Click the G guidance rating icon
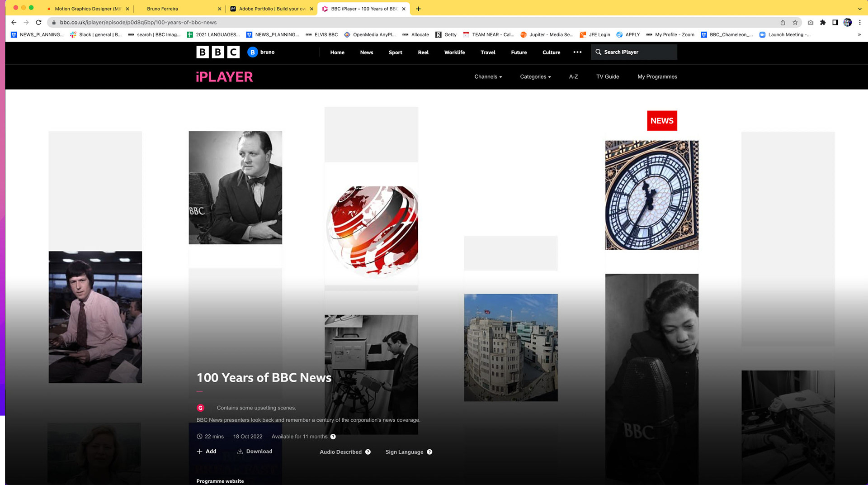The width and height of the screenshot is (868, 485). 200,408
